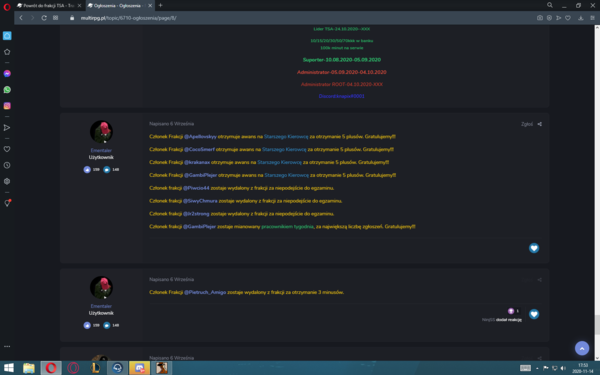Close the 'Powrót do frakcji TSA' tab

click(79, 5)
